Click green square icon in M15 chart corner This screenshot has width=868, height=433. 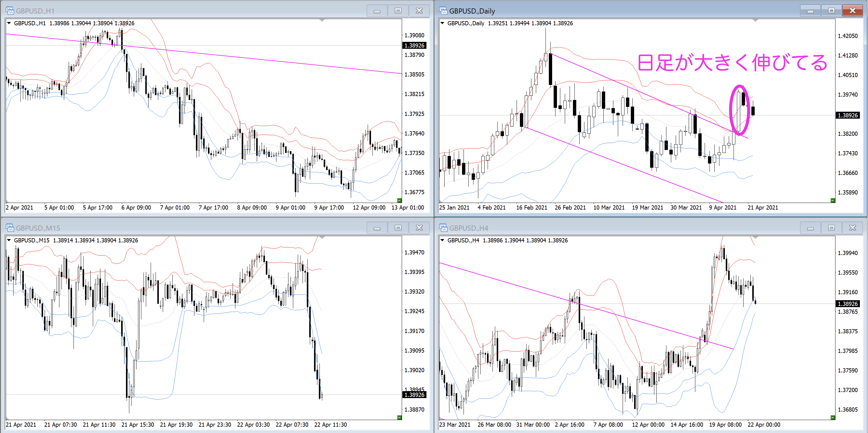coord(399,418)
